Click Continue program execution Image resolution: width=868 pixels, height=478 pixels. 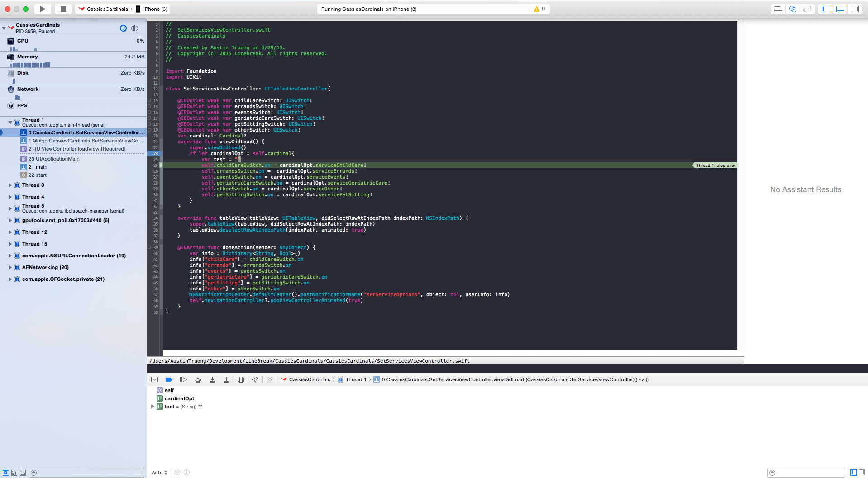(183, 379)
